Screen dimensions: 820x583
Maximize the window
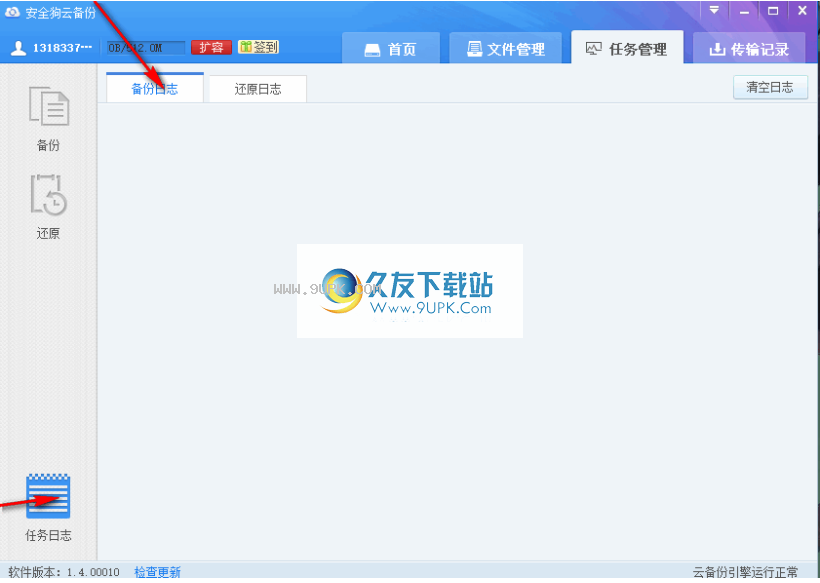(773, 10)
